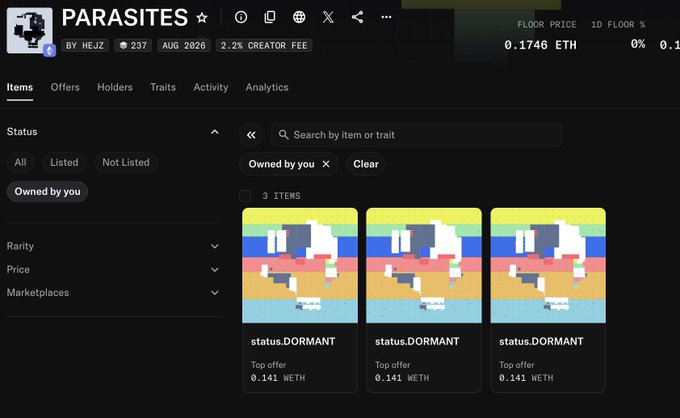Expand the Price filter section
The width and height of the screenshot is (680, 418).
pyautogui.click(x=215, y=270)
